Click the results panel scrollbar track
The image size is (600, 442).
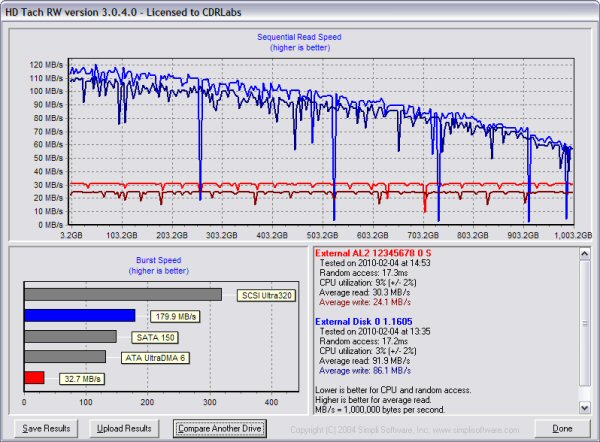pyautogui.click(x=586, y=330)
